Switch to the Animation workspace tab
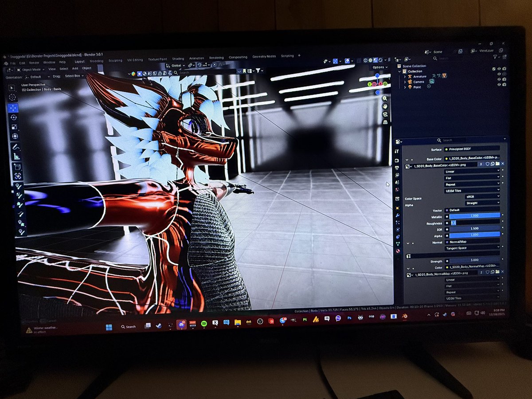The image size is (532, 399). tap(196, 58)
